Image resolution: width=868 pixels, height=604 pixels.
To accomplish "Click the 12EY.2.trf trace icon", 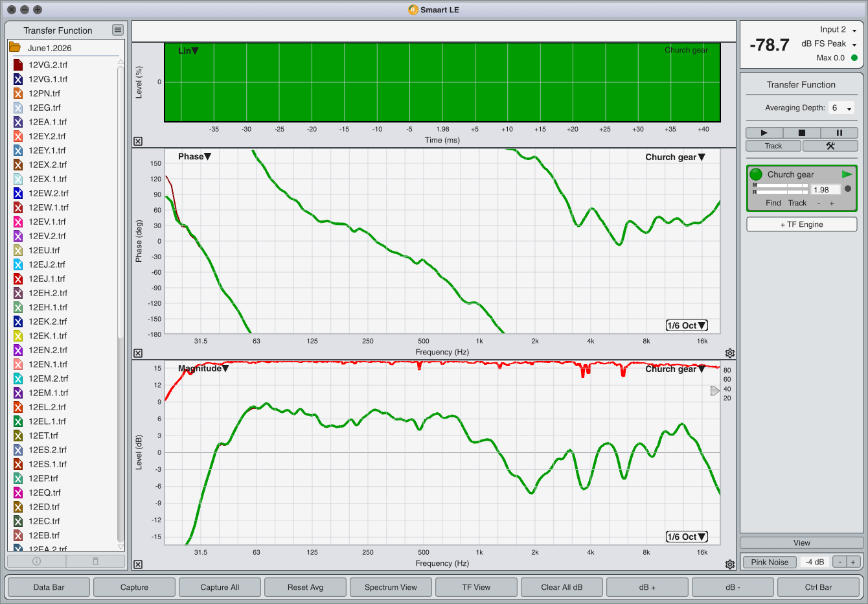I will (x=18, y=136).
